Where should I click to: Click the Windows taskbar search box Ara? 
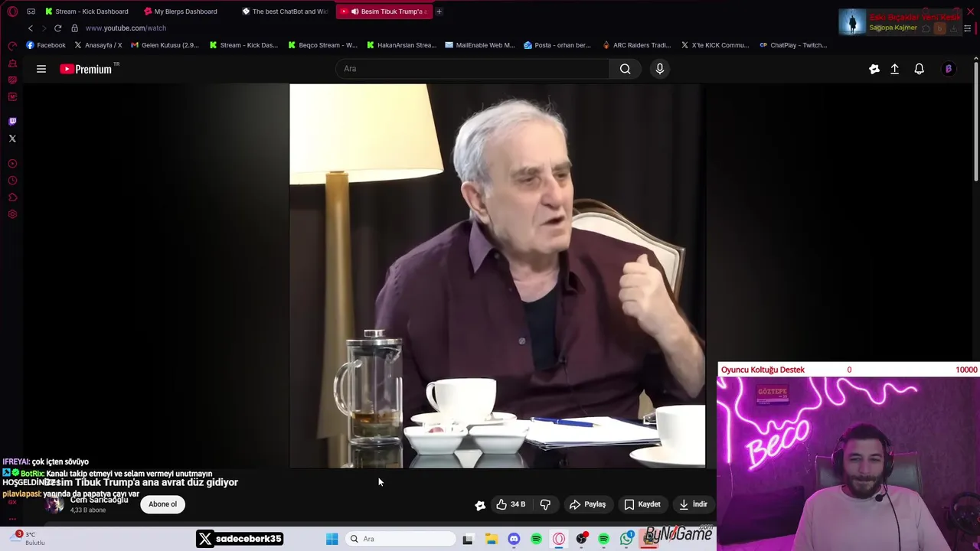coord(401,539)
